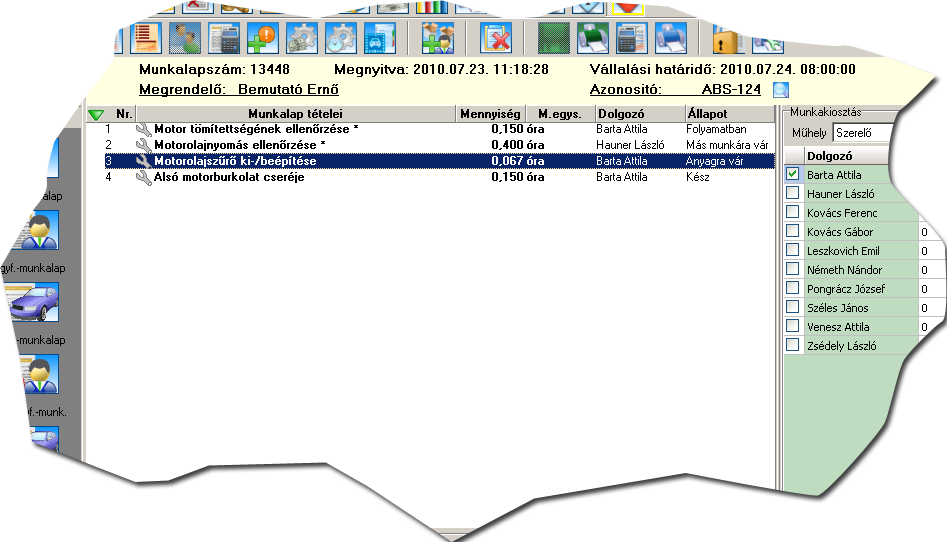Check the Hauner László checkbox
Image resolution: width=947 pixels, height=542 pixels.
(x=793, y=193)
